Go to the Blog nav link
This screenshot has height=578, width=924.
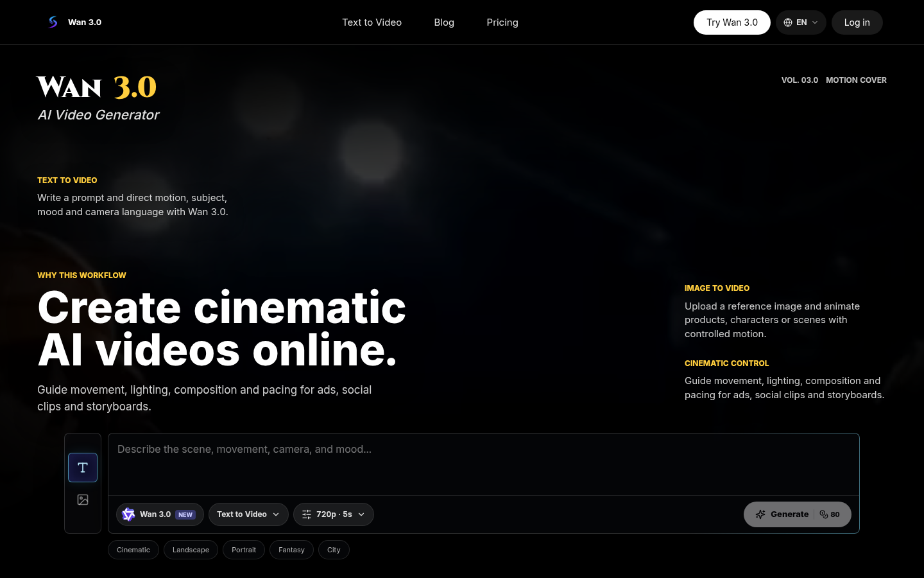click(x=444, y=22)
